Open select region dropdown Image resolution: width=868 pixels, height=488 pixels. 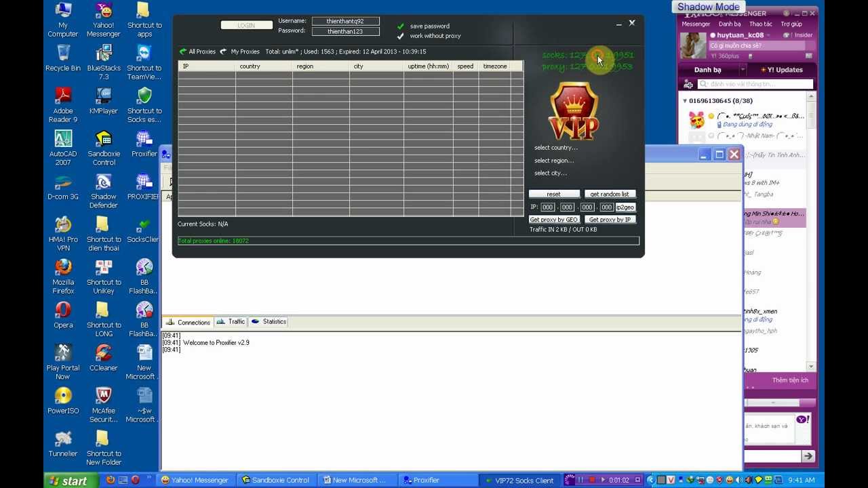tap(554, 161)
